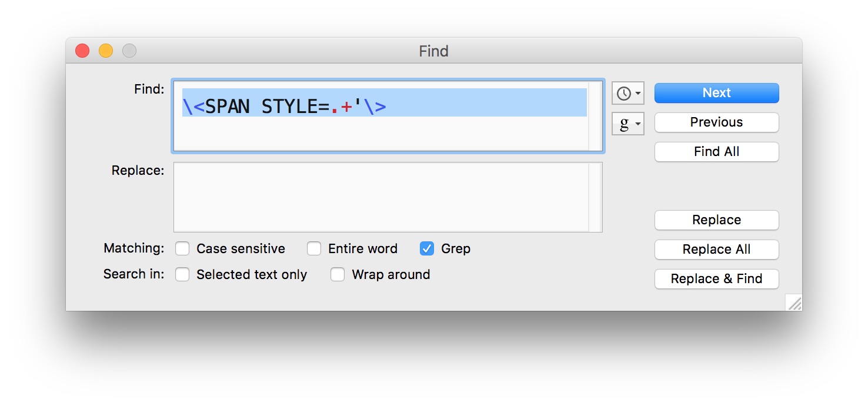The image size is (868, 405).
Task: Click the Next button
Action: 717,93
